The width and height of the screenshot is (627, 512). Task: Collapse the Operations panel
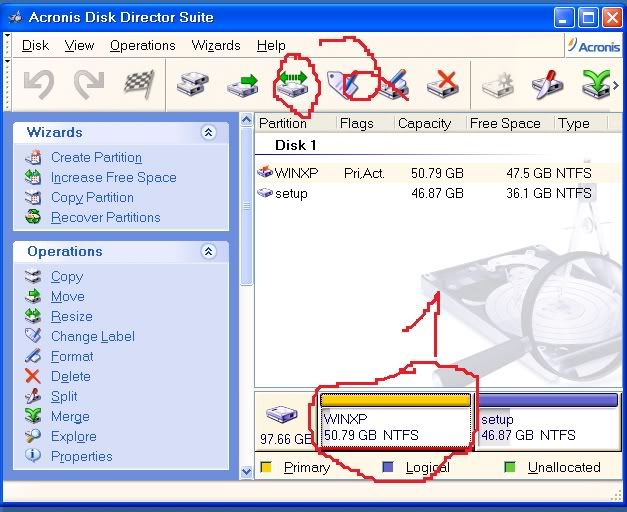[x=208, y=252]
